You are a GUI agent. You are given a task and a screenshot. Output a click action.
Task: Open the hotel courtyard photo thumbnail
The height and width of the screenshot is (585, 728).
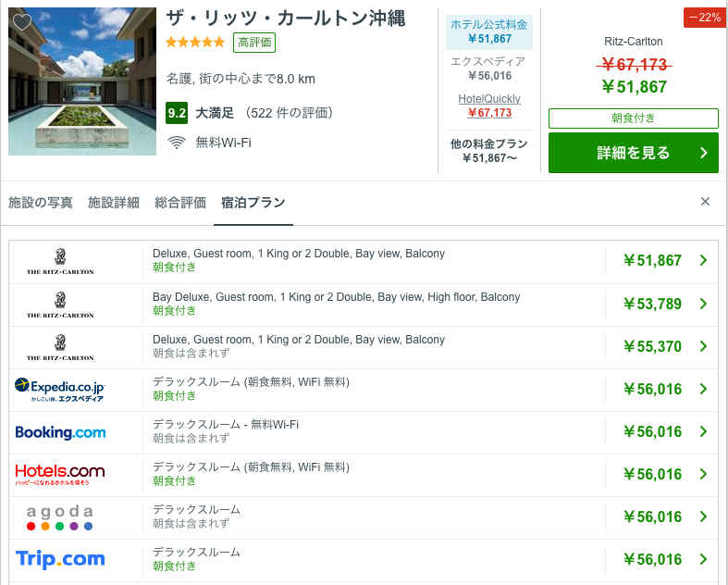[82, 81]
